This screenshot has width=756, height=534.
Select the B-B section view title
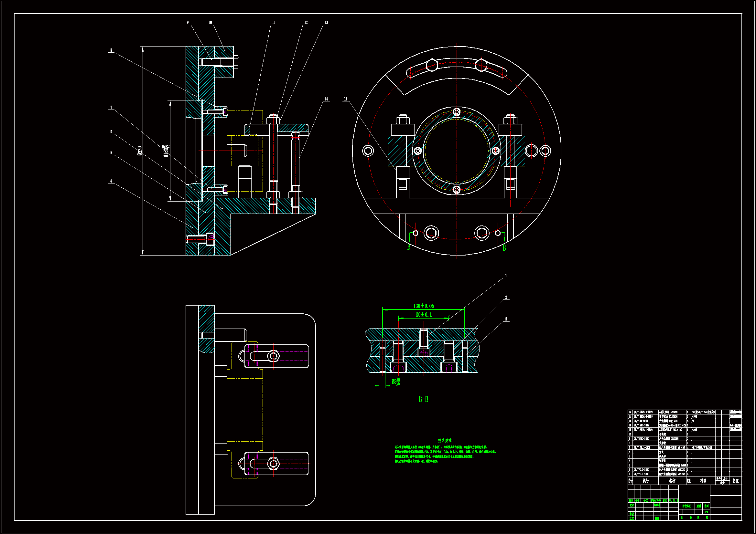tap(423, 399)
